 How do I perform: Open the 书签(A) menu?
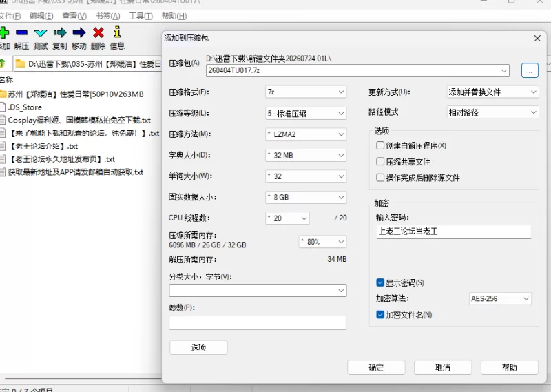point(107,16)
